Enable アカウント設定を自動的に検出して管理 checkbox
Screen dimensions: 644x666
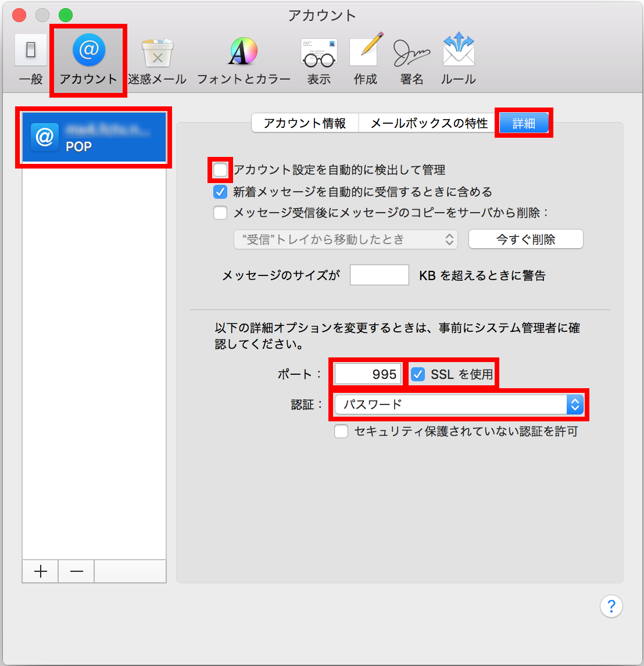[x=220, y=170]
